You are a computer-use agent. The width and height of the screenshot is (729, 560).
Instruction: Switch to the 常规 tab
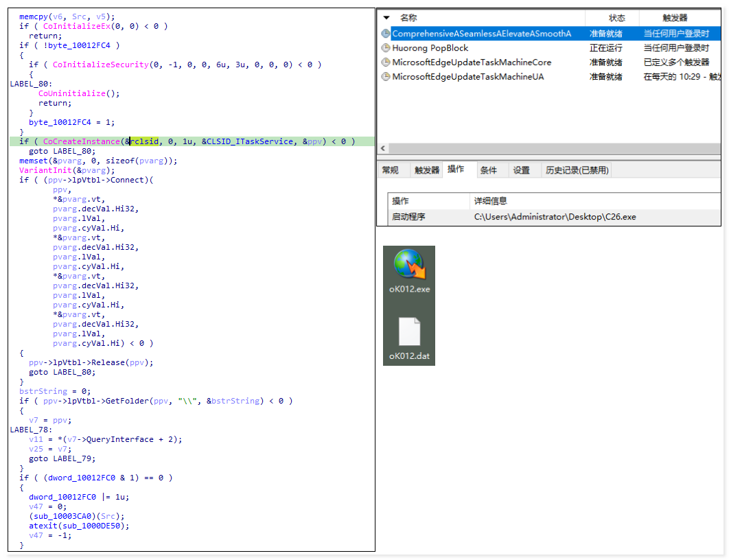point(391,170)
